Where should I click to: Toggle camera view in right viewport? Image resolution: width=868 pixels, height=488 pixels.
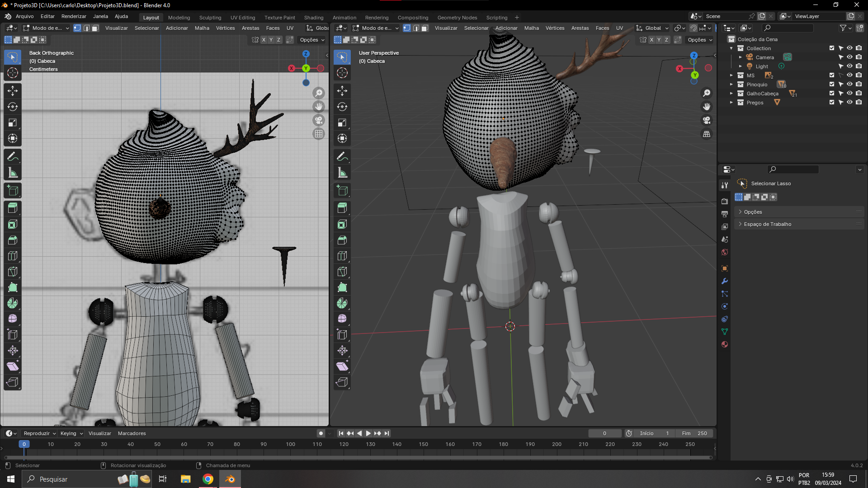tap(707, 120)
